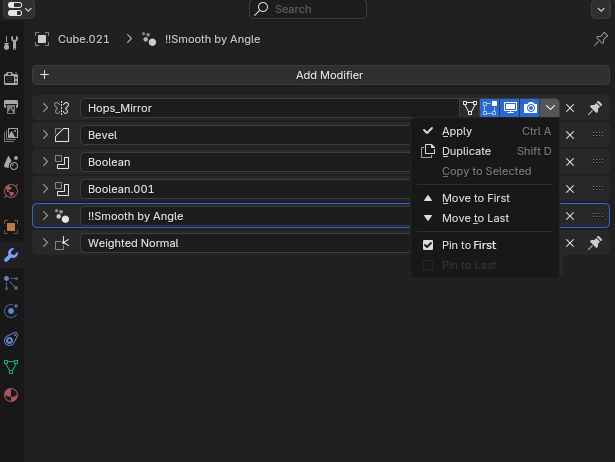The width and height of the screenshot is (615, 462).
Task: Toggle Hops_Mirror edit mode display
Action: click(x=489, y=108)
